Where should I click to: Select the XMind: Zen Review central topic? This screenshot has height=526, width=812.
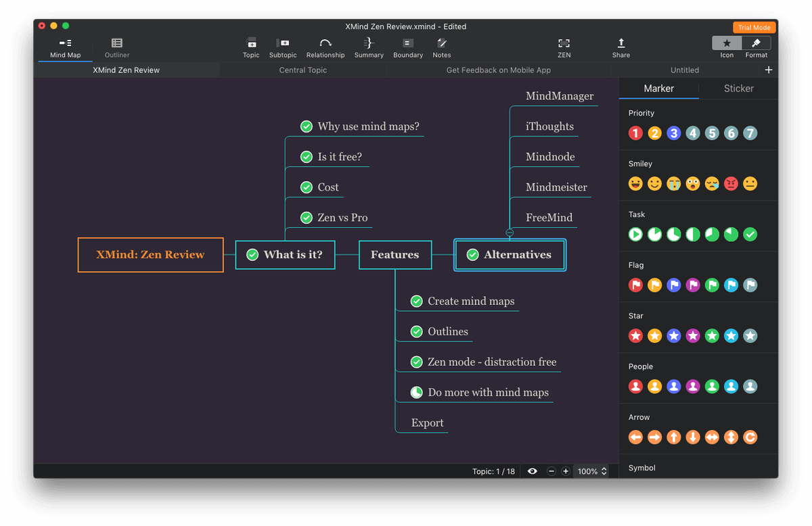(x=150, y=255)
